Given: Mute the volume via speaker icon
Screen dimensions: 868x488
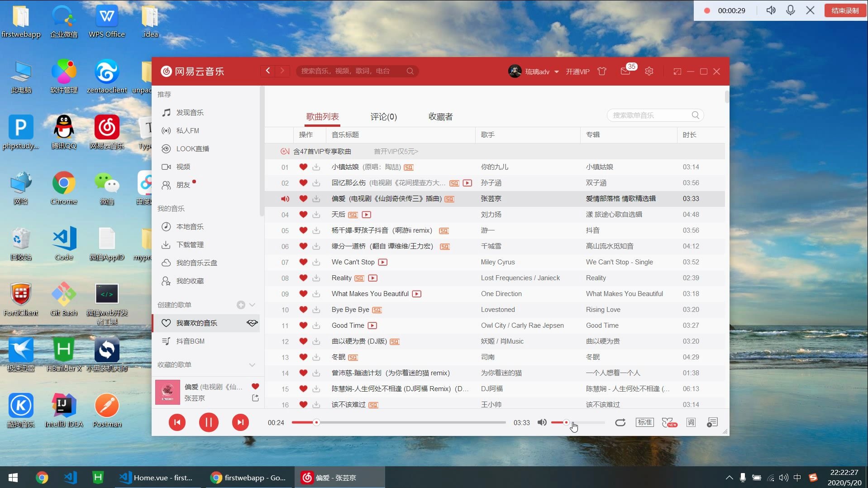Looking at the screenshot, I should [542, 422].
